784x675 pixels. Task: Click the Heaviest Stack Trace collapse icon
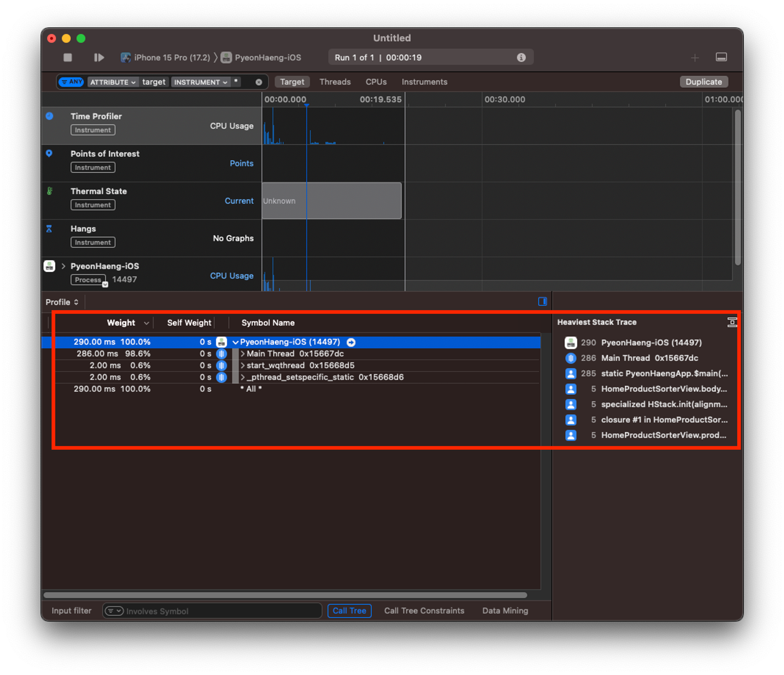(732, 322)
